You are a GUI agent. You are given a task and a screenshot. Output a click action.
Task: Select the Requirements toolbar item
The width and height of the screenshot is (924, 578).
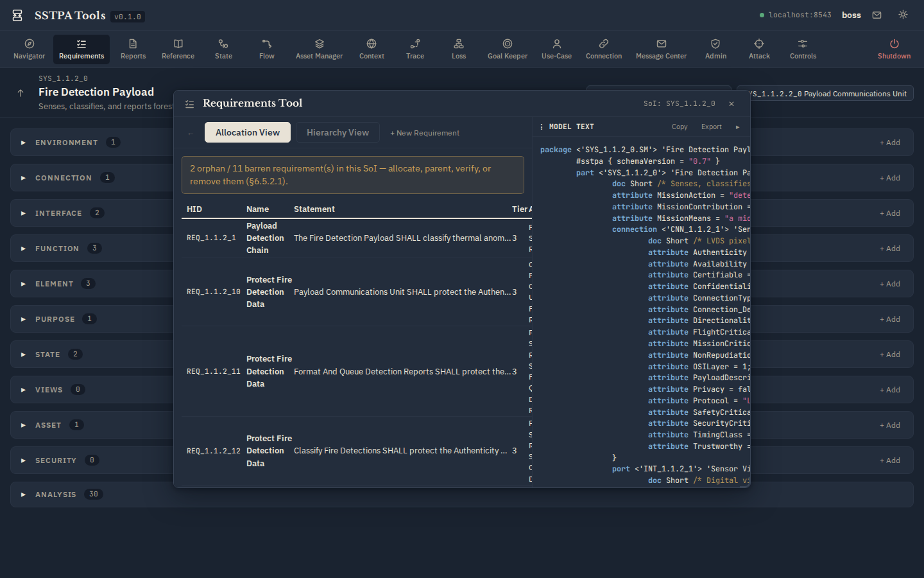(x=81, y=49)
